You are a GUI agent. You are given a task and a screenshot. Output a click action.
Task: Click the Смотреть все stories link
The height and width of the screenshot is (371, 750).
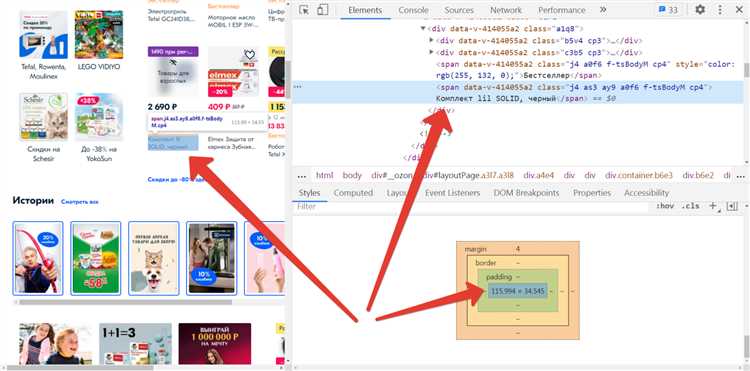coord(80,202)
